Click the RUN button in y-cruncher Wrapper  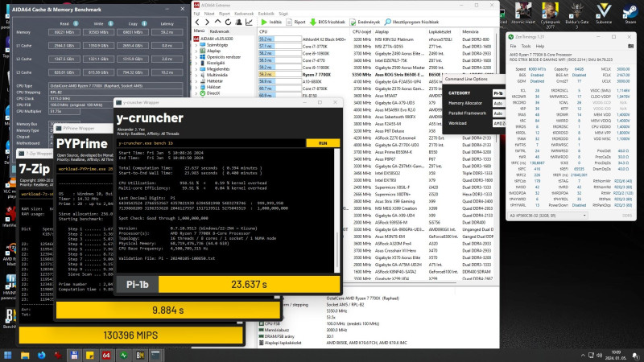tap(323, 143)
